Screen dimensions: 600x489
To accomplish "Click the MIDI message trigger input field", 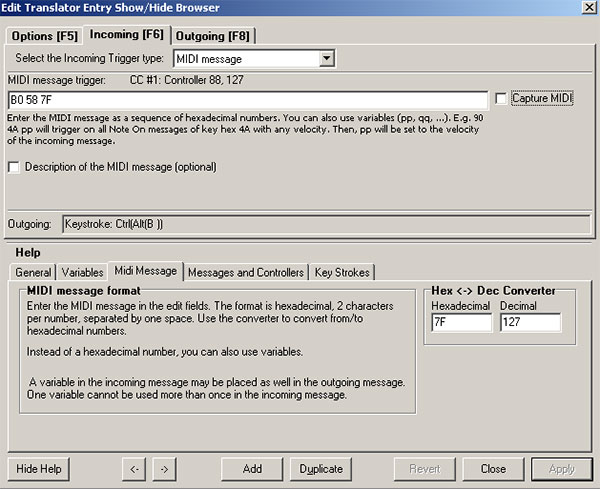I will click(248, 100).
